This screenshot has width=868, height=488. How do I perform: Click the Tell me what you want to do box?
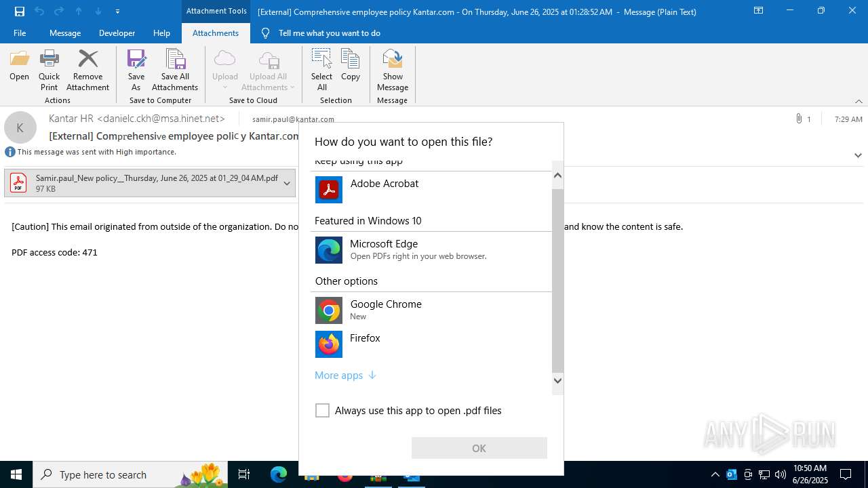click(330, 33)
